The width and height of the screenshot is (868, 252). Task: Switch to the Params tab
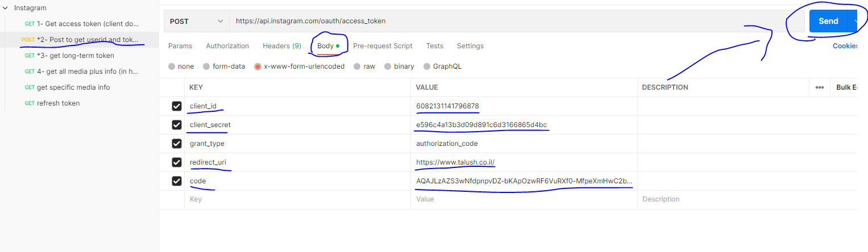click(180, 46)
